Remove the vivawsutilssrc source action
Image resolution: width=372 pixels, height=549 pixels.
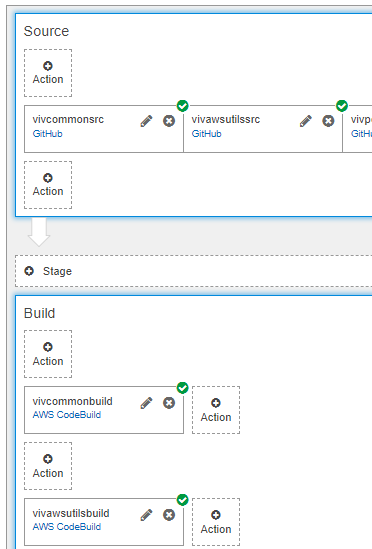[328, 121]
